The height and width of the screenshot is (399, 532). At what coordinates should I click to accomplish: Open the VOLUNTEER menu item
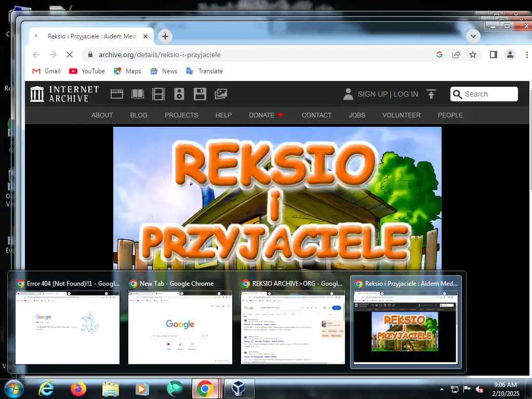pos(402,115)
